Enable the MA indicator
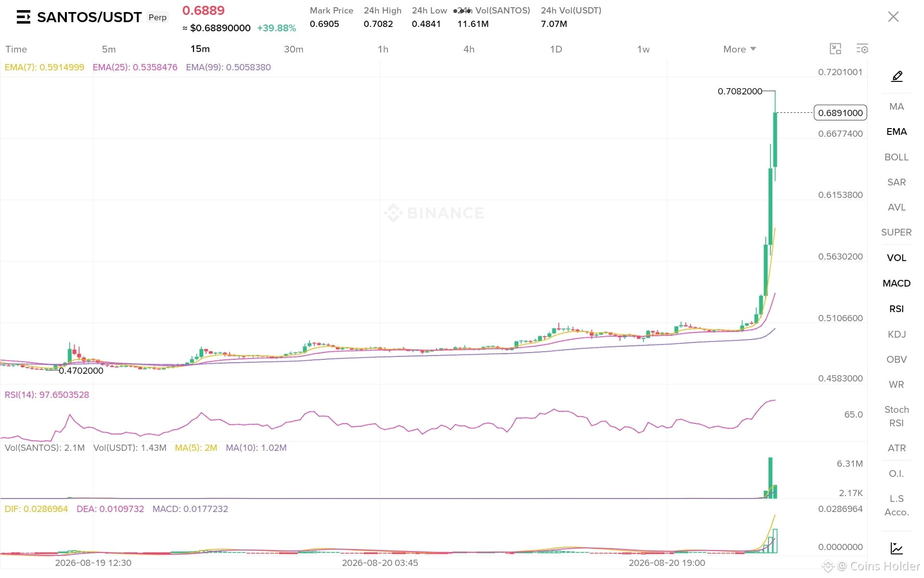 [897, 106]
